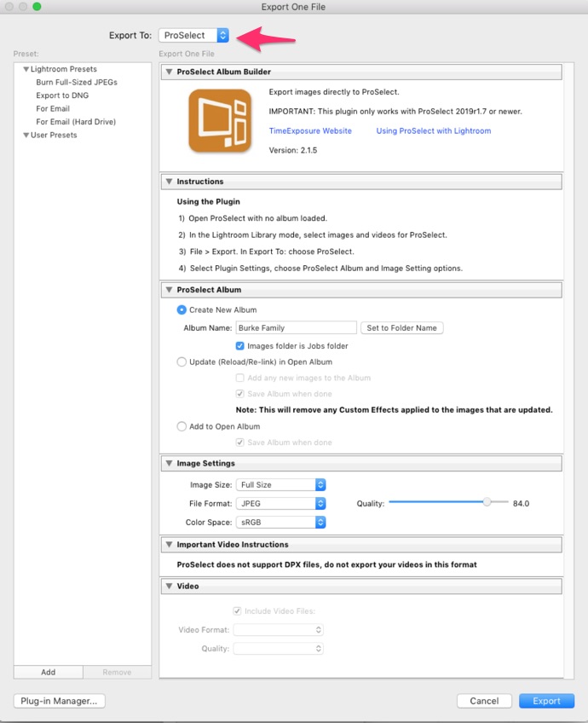Click the Plug-in Manager button
The width and height of the screenshot is (588, 723).
click(59, 701)
